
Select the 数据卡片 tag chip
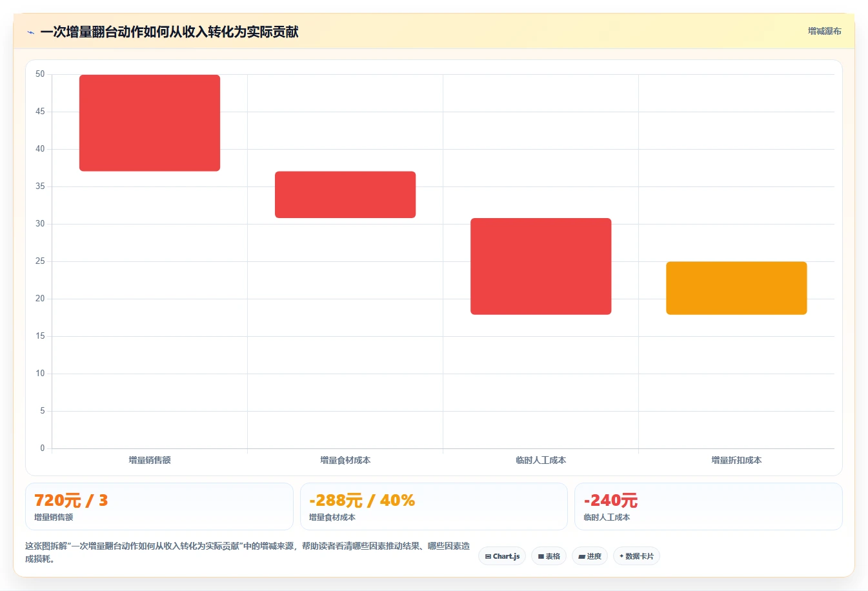636,556
